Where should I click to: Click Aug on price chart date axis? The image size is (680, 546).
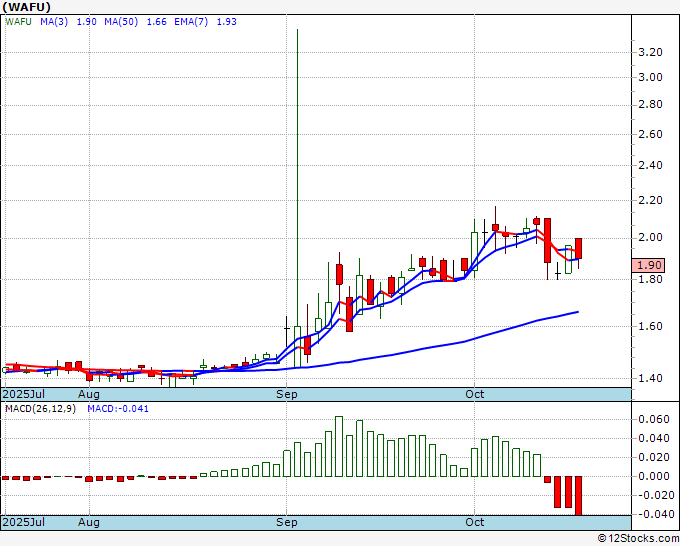(x=89, y=394)
